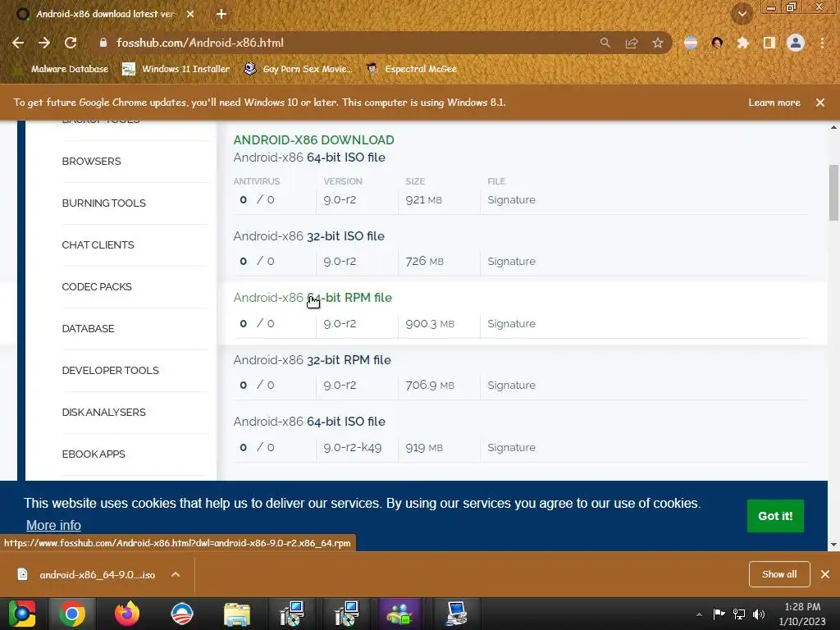Download Android-x86 64-bit ISO 9.0-r2

tap(309, 157)
